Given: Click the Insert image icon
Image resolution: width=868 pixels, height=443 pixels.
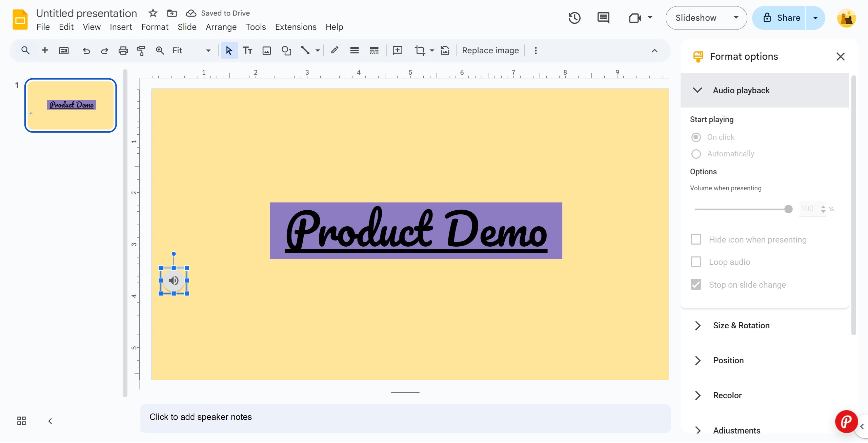Looking at the screenshot, I should click(267, 51).
